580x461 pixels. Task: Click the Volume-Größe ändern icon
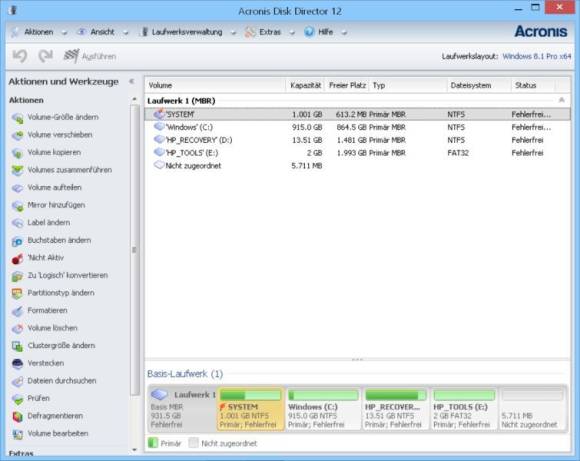coord(17,118)
